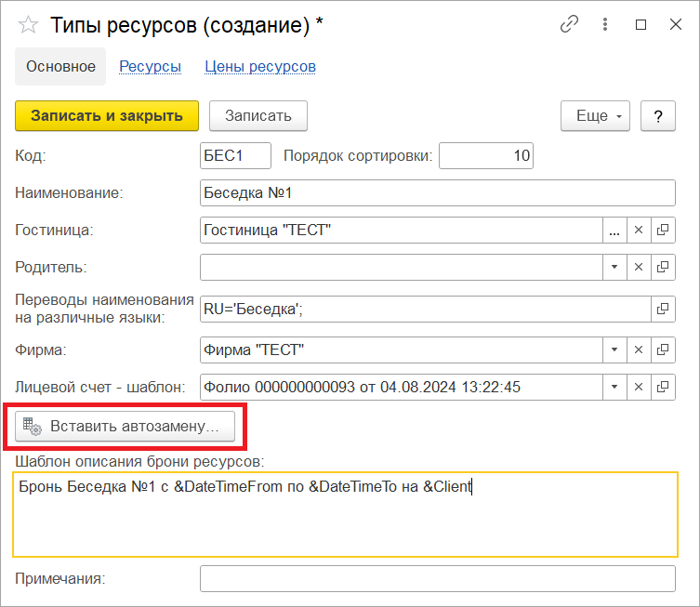Clear the Родитель field
700x607 pixels.
tap(639, 268)
